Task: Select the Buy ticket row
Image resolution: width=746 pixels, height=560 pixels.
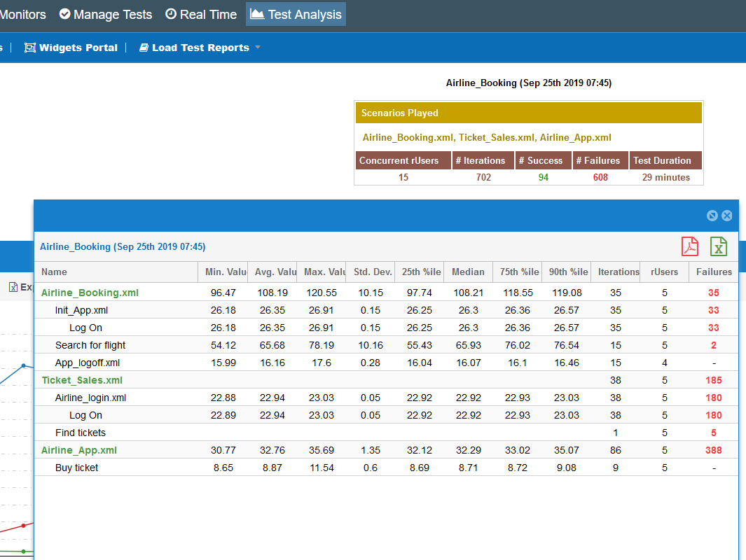Action: pos(387,468)
